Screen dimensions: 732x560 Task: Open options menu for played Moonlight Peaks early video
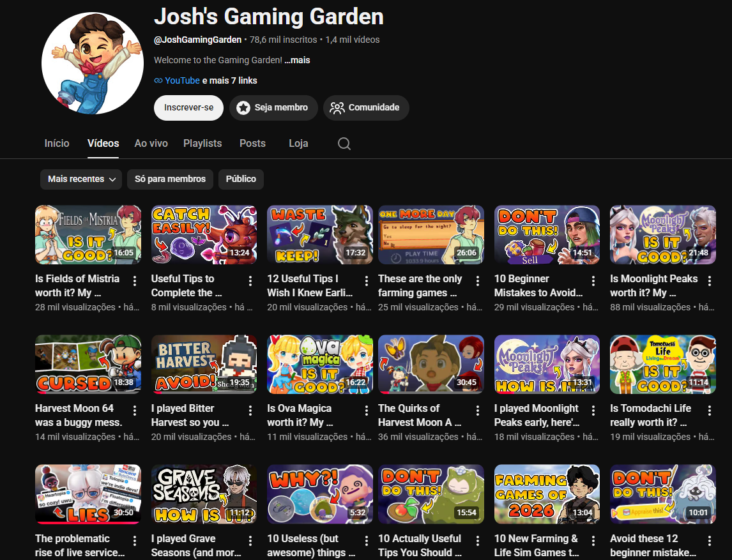click(x=593, y=410)
